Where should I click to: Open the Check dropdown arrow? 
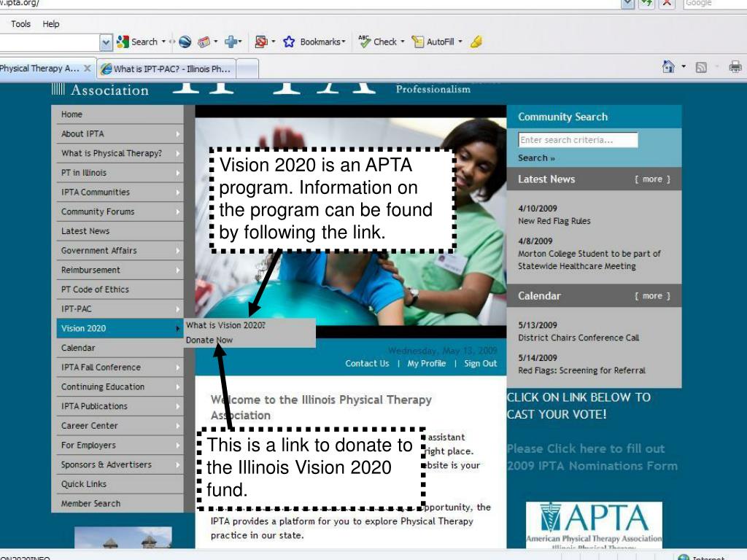coord(403,42)
